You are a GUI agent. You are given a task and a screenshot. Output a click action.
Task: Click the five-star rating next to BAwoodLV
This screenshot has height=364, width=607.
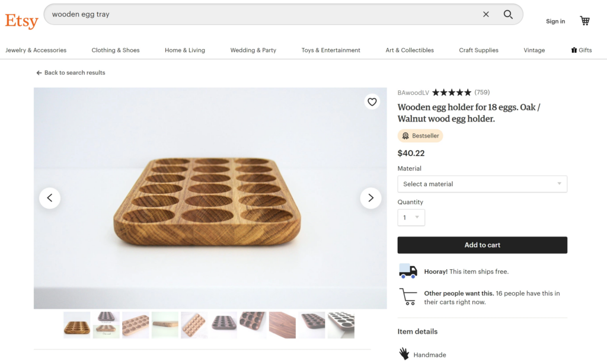[451, 92]
